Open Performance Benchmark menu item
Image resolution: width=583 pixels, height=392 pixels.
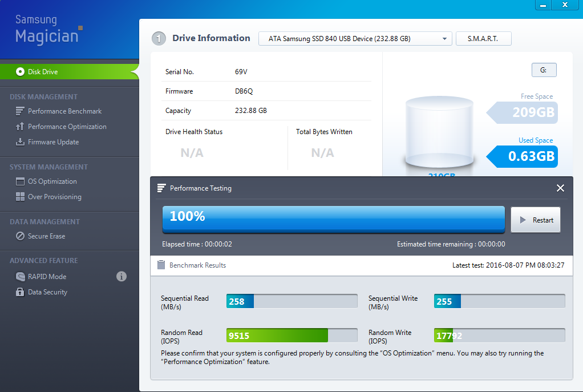[x=64, y=111]
